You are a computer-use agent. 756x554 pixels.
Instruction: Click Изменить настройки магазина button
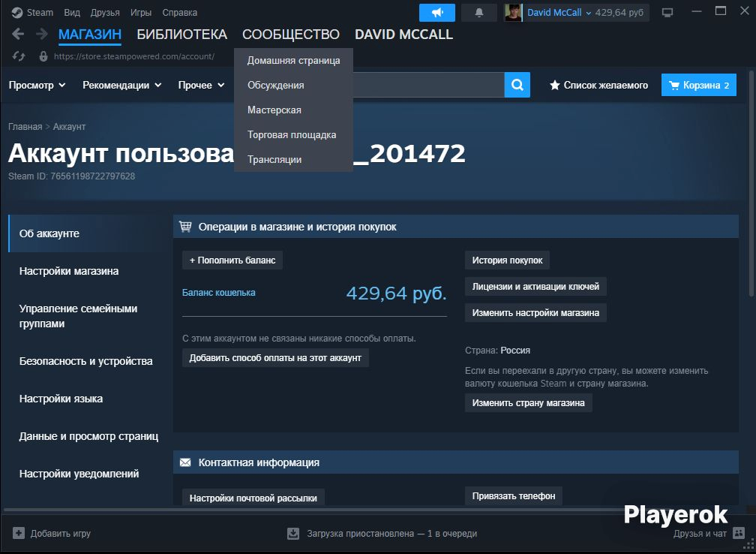pos(535,313)
